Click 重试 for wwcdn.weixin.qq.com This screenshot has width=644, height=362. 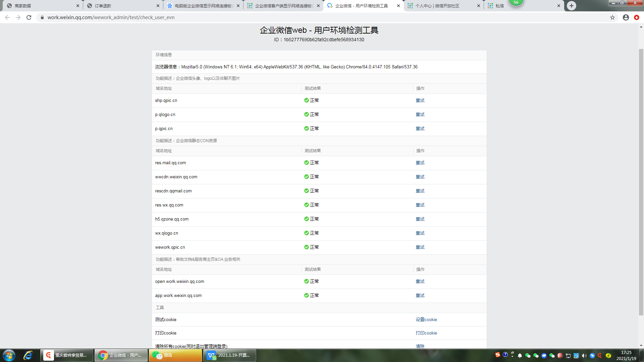[420, 177]
